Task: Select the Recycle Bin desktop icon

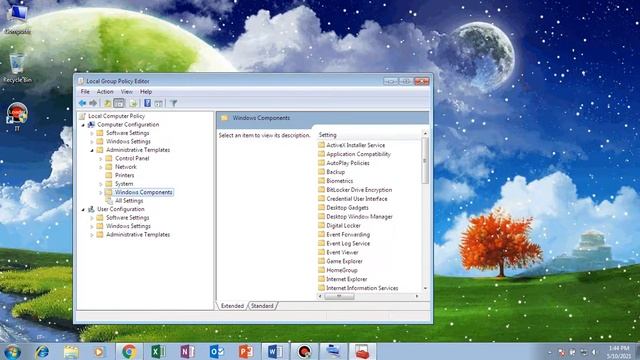Action: [17, 68]
